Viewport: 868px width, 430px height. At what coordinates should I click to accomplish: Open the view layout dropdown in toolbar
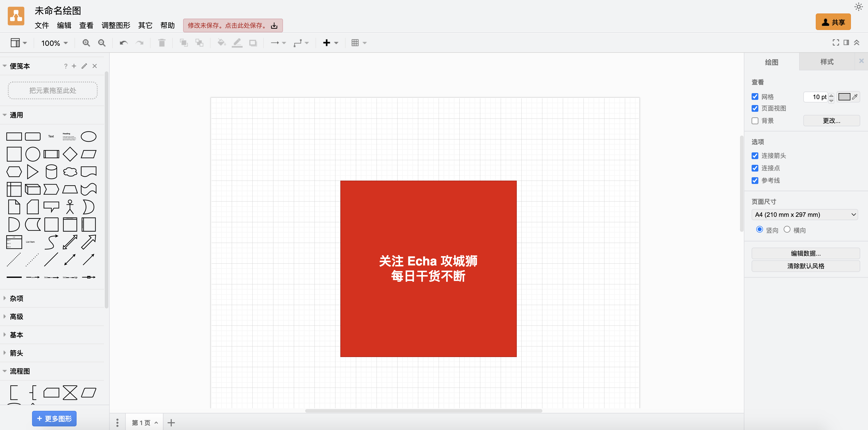(19, 43)
